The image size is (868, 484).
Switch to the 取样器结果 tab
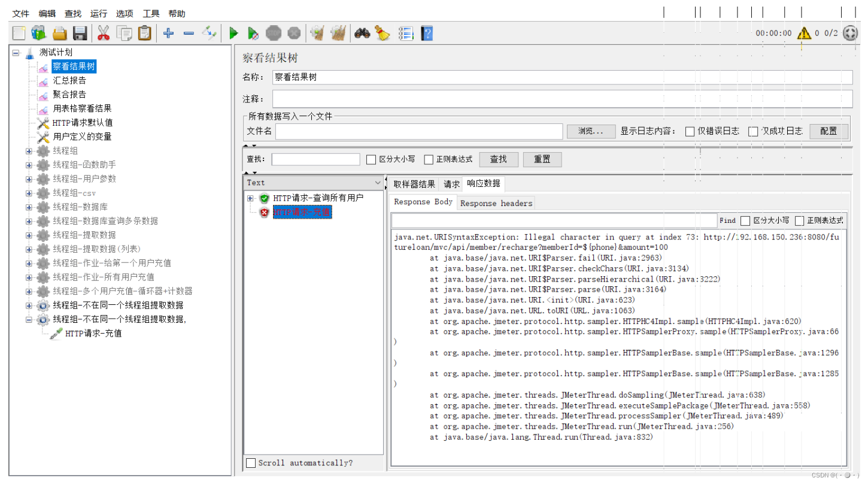tap(414, 184)
